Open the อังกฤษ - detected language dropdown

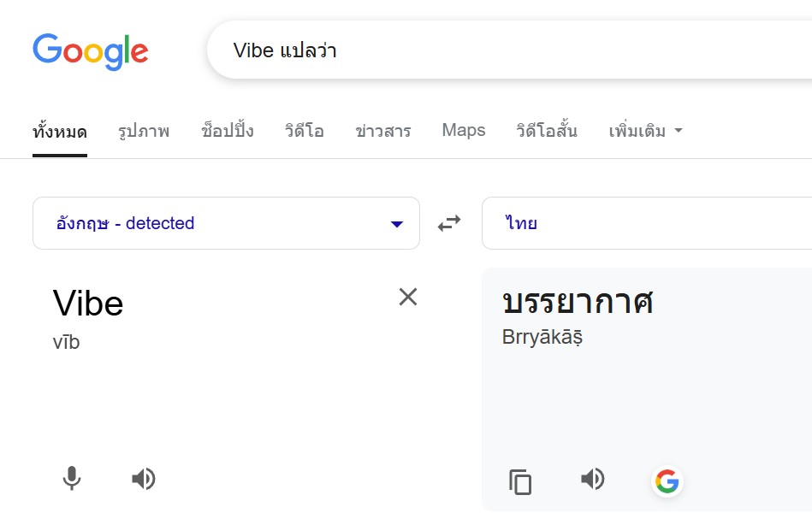226,223
